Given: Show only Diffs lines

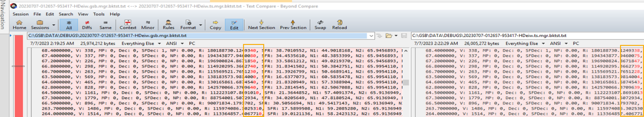Looking at the screenshot, I should point(87,25).
